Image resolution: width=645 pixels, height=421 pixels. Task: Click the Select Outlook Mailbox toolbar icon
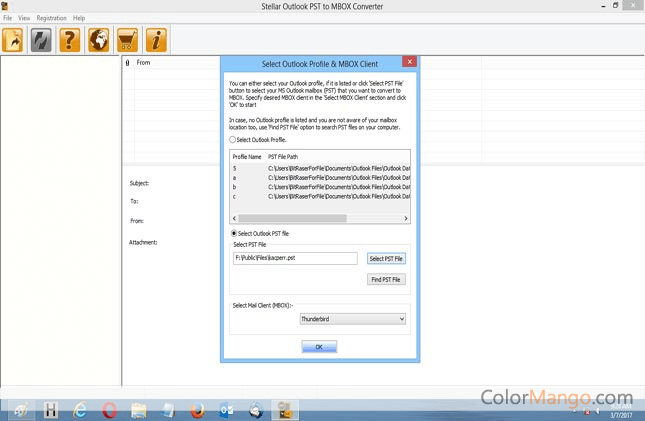pyautogui.click(x=14, y=40)
